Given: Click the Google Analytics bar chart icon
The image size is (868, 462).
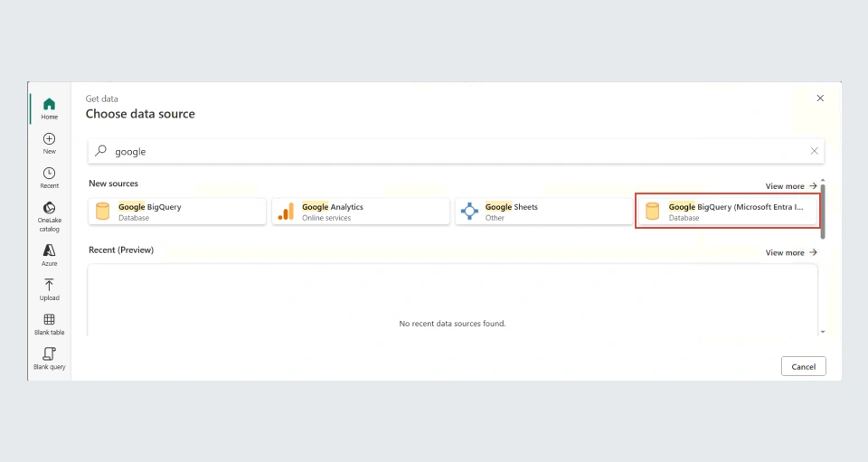Looking at the screenshot, I should 287,212.
